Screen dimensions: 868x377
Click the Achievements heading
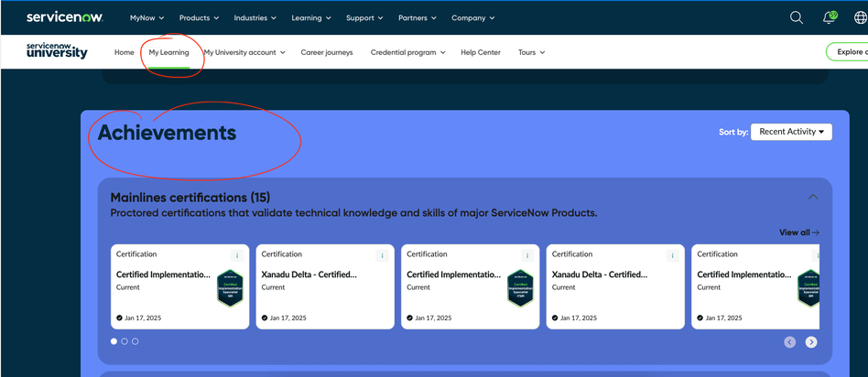click(x=168, y=133)
